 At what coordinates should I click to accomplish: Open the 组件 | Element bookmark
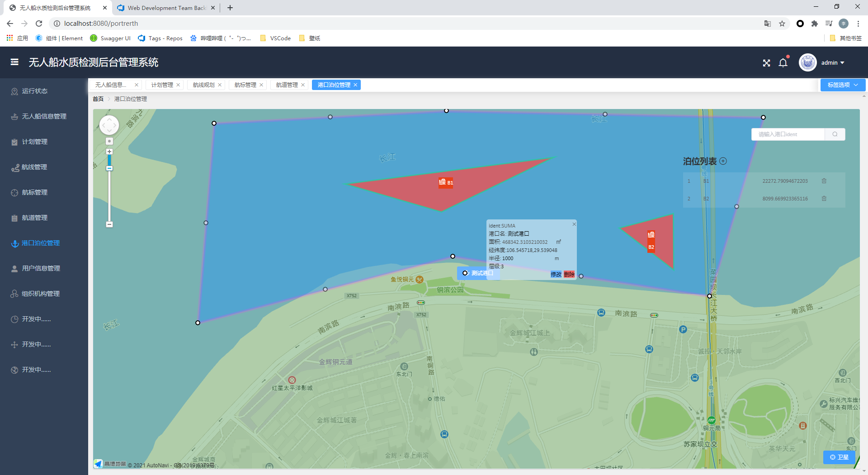pyautogui.click(x=59, y=38)
